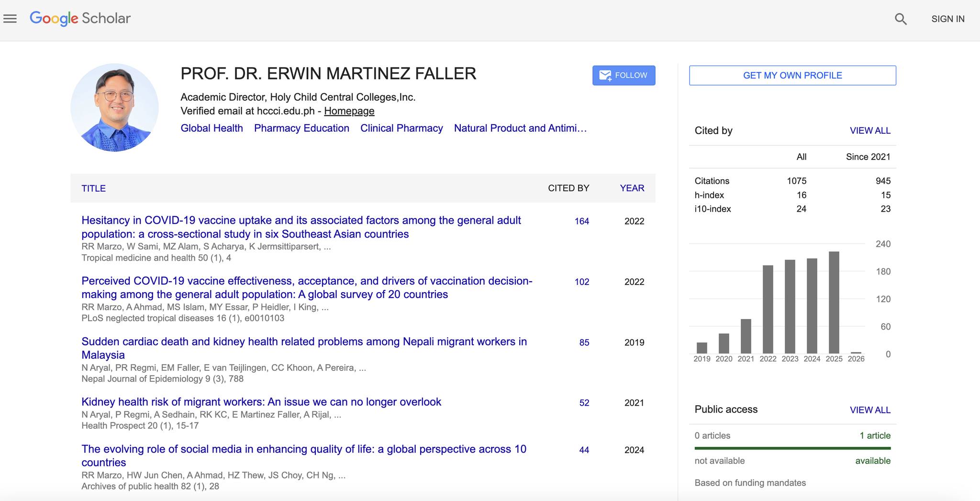The image size is (980, 501).
Task: Follow this author with the FOLLOW button
Action: point(624,75)
